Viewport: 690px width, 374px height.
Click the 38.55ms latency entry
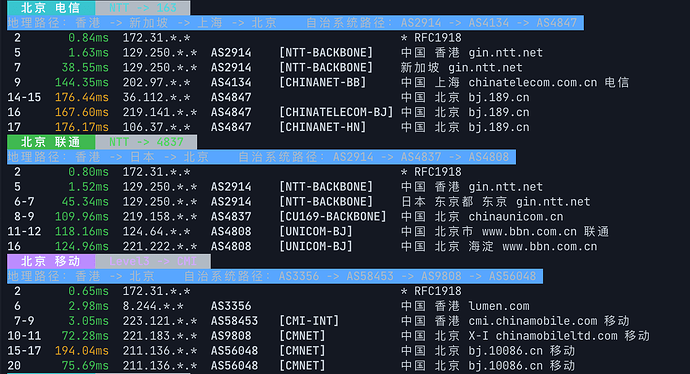[85, 68]
